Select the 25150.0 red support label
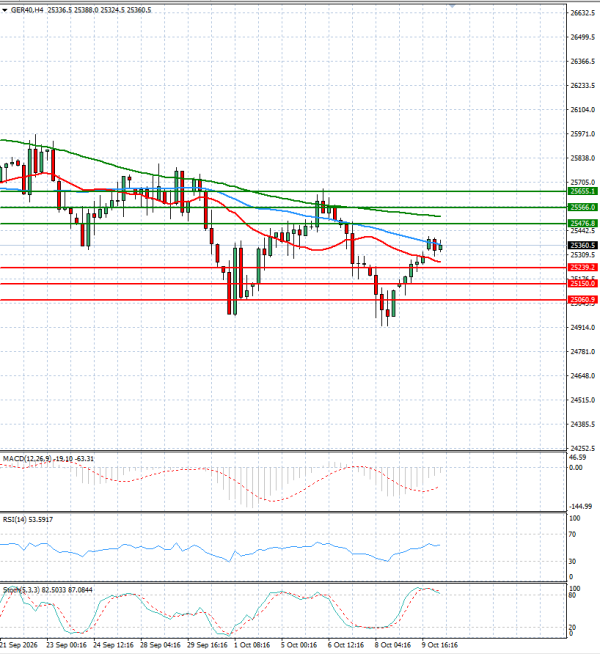This screenshot has height=654, width=600. (x=583, y=284)
